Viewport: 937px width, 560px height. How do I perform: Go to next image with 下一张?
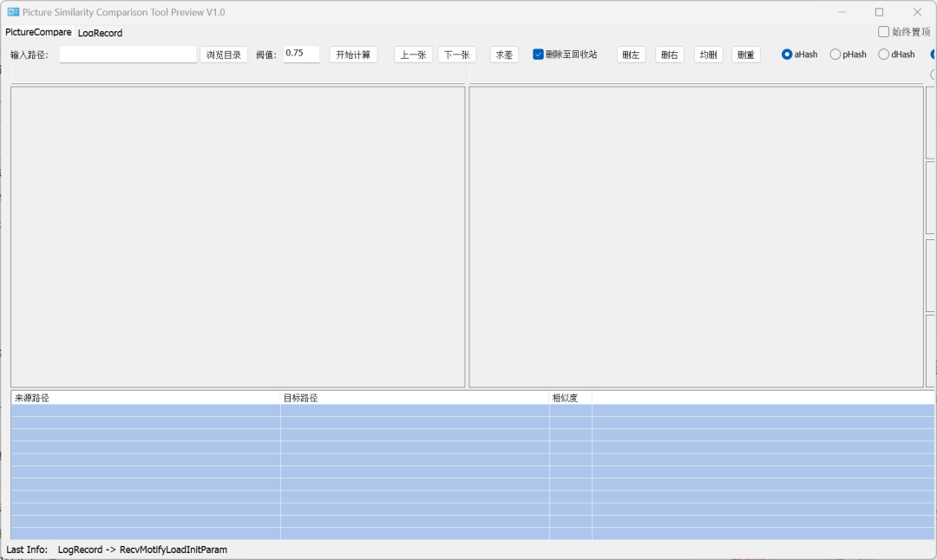point(456,55)
